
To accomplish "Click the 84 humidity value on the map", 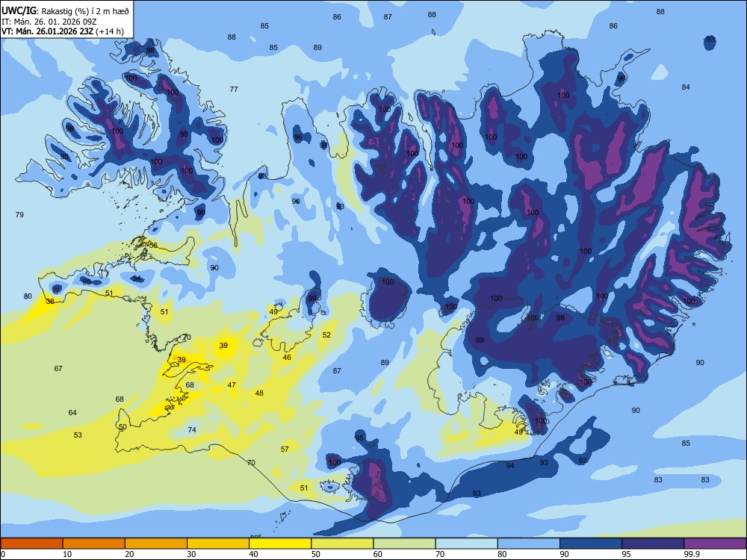I will pos(686,87).
